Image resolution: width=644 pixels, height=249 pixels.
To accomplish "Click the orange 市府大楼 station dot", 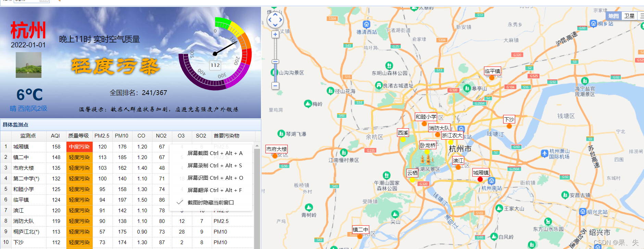I will click(275, 156).
